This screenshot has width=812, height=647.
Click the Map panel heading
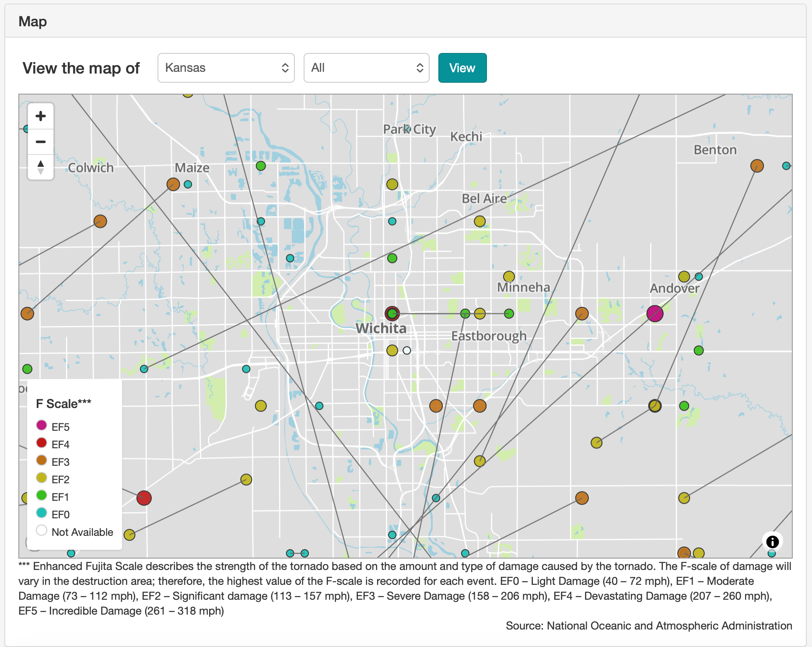(x=33, y=21)
